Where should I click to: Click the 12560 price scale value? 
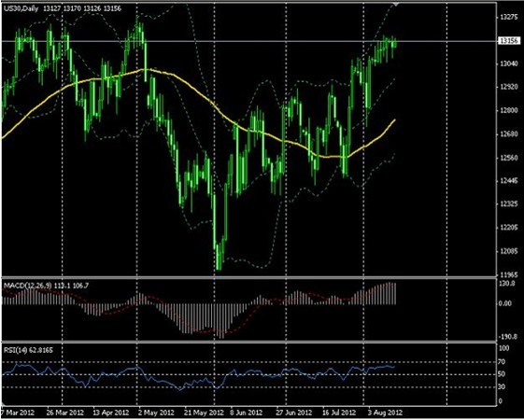508,158
